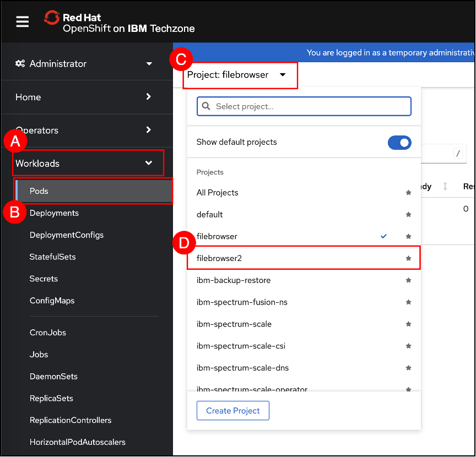The height and width of the screenshot is (457, 476).
Task: Click the Red Hat OpenShift logo
Action: (x=120, y=23)
